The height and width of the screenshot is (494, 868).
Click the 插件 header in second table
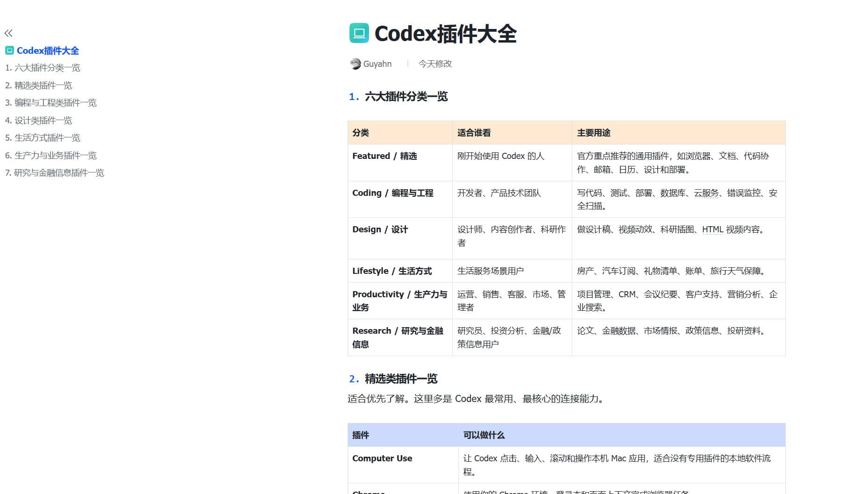403,435
